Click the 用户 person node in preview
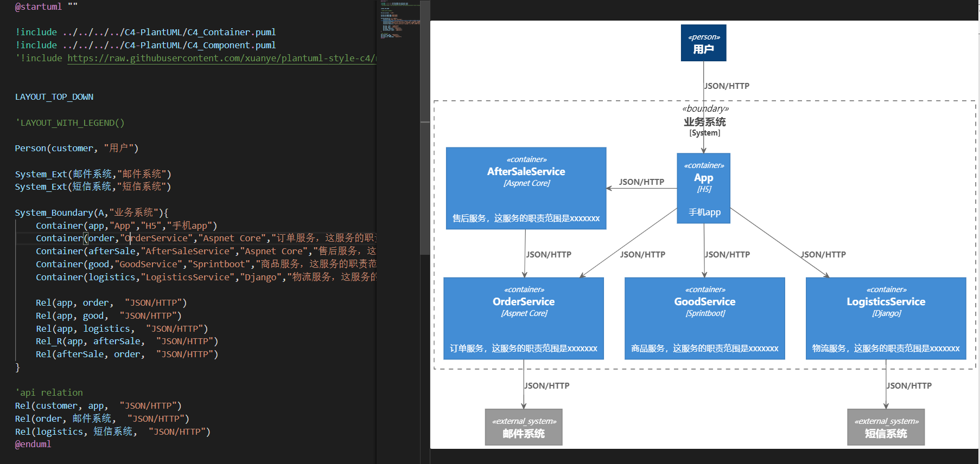Screen dimensions: 980x464 (704, 43)
